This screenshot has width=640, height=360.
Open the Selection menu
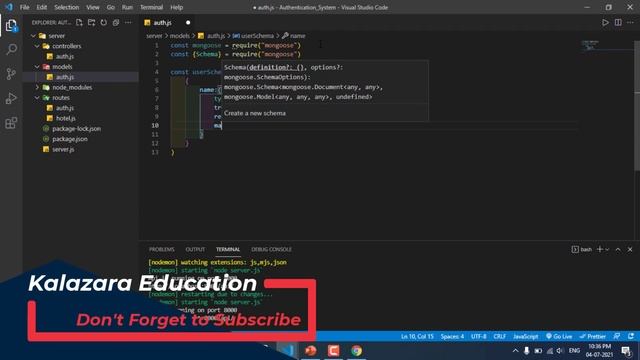click(x=67, y=7)
